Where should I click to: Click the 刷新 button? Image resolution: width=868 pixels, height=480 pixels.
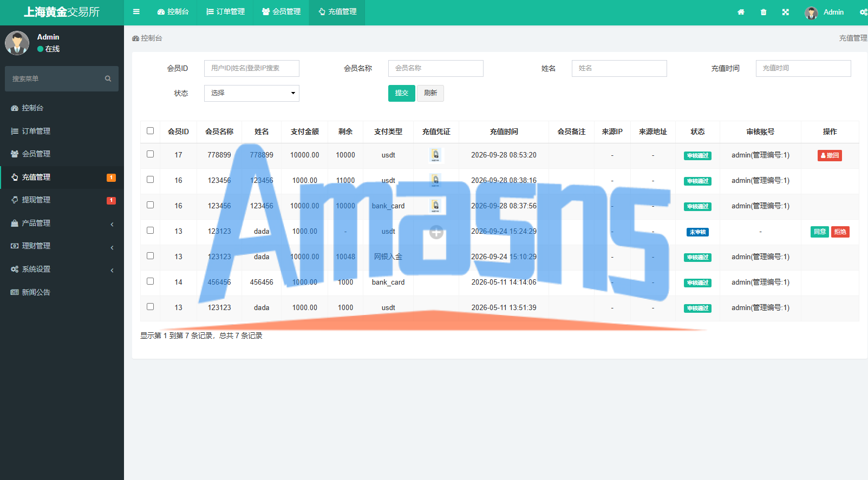[x=430, y=93]
